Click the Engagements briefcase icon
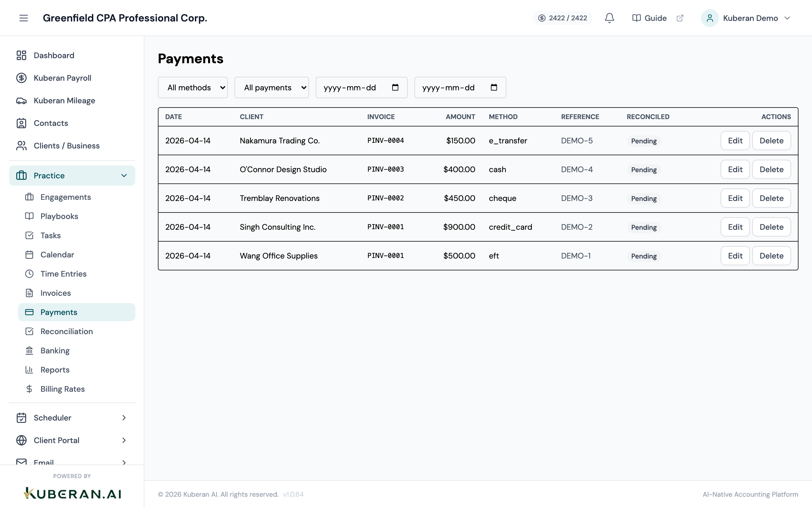 [x=29, y=197]
